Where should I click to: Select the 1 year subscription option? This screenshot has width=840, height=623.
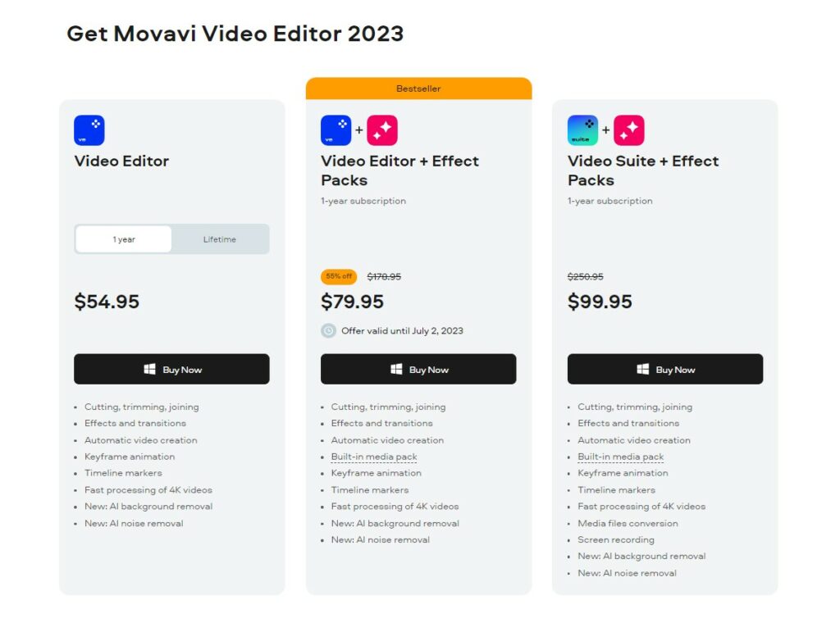(x=124, y=239)
